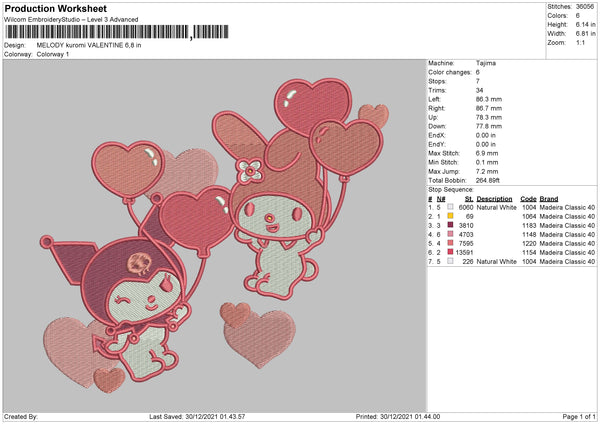Click the down value '77.8 mm'
600x424 pixels.
[x=489, y=126]
